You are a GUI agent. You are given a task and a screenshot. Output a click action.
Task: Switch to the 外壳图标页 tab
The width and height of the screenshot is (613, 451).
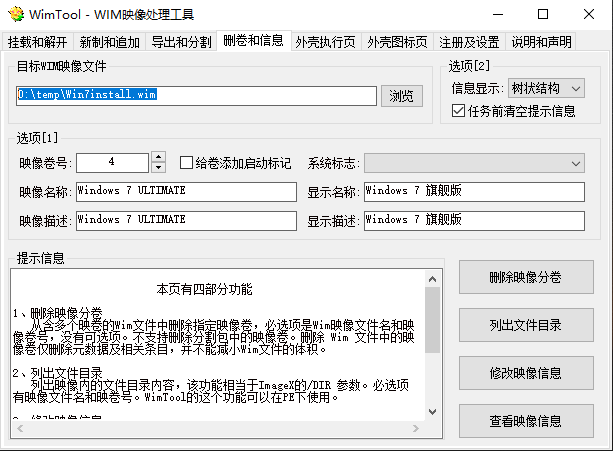pyautogui.click(x=397, y=42)
